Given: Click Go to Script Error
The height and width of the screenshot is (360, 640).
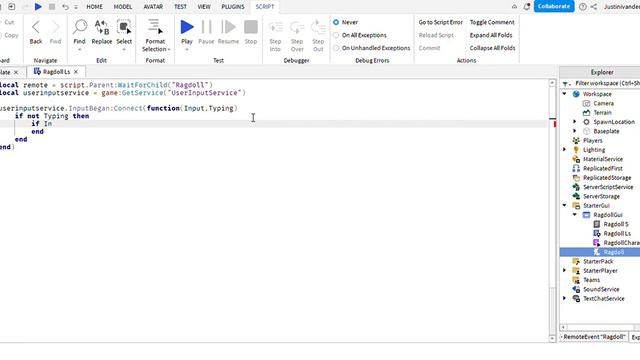Looking at the screenshot, I should pos(440,22).
